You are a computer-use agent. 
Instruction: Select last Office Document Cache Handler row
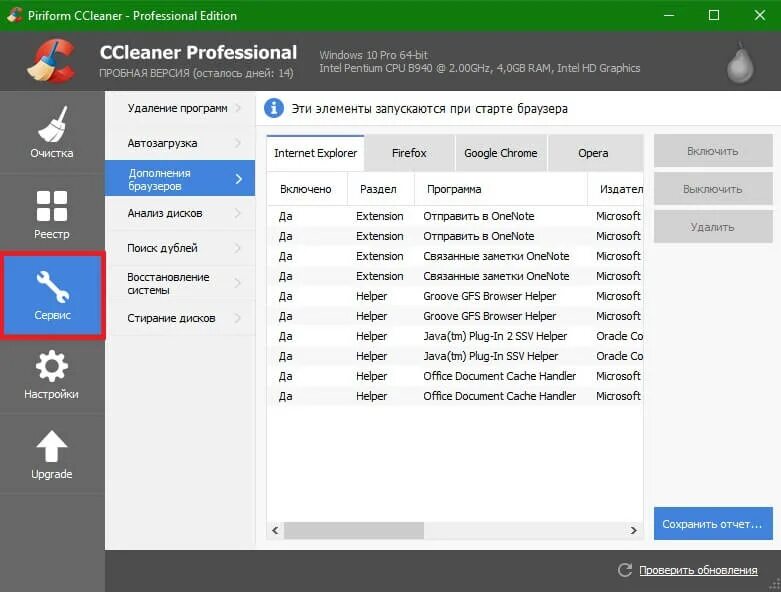pos(455,396)
